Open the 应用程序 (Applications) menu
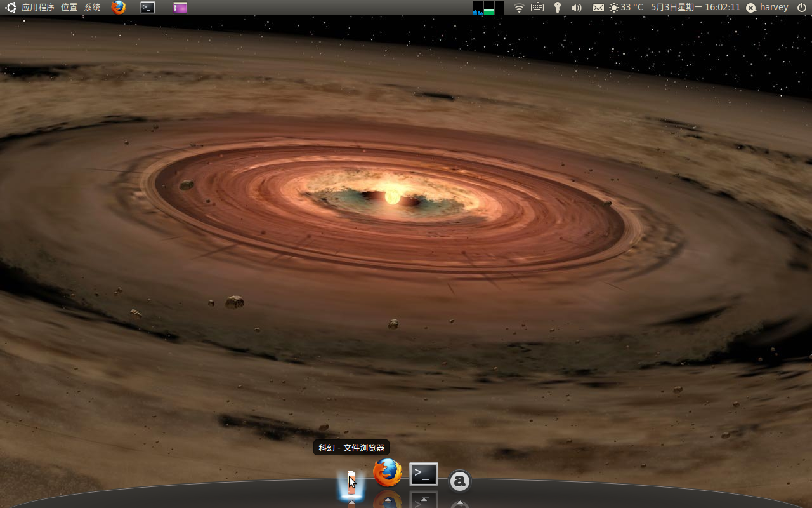The height and width of the screenshot is (508, 812). 38,8
